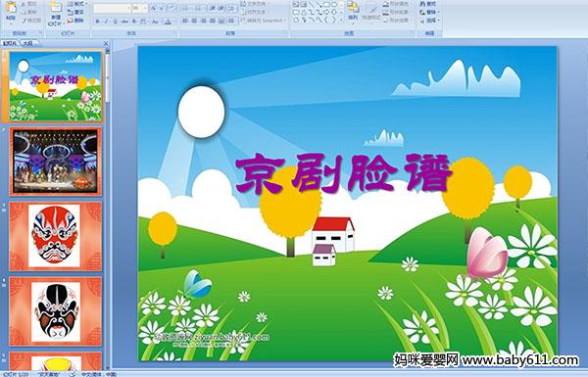Pick the oval shape in shapes gallery
588x377 pixels.
click(333, 5)
